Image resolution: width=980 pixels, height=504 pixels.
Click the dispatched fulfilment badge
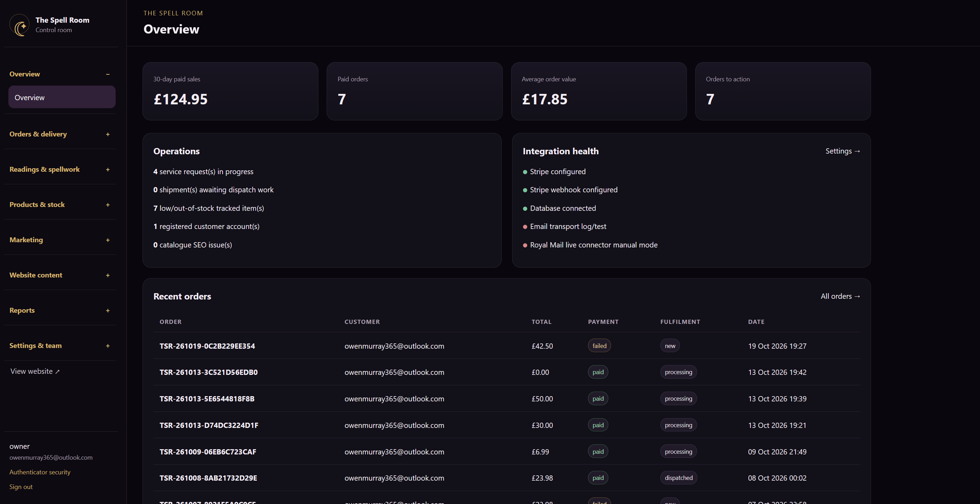tap(678, 478)
